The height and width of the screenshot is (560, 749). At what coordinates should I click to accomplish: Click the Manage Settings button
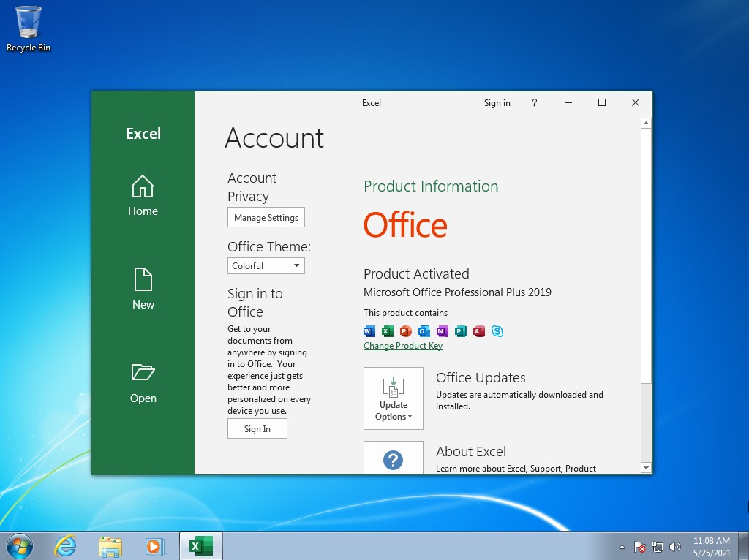(266, 218)
